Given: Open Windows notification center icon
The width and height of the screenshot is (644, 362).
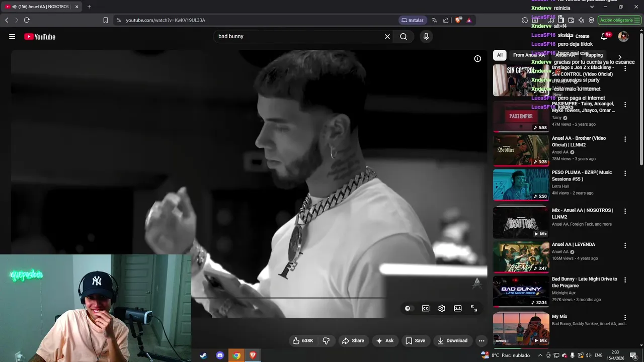Looking at the screenshot, I should point(633,355).
